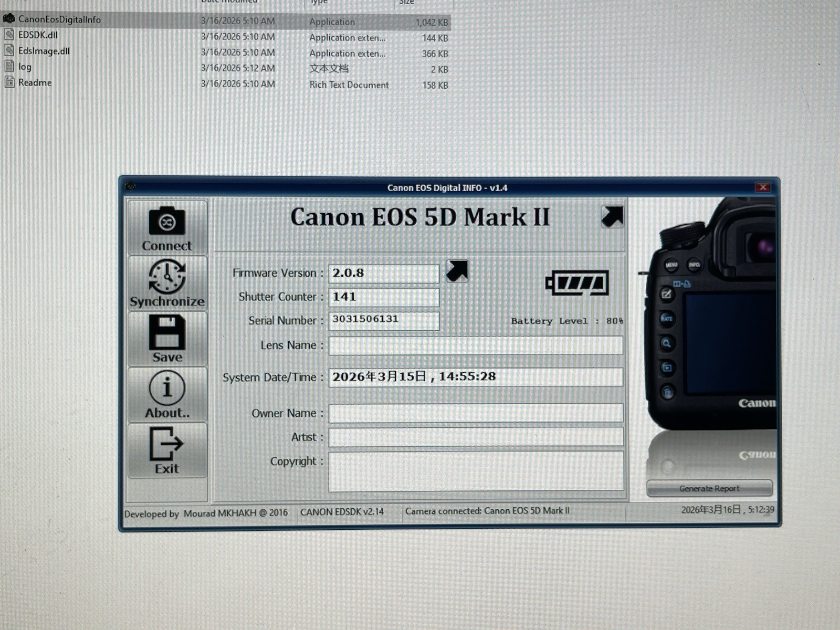Click the "System Date/Time :" label
The height and width of the screenshot is (630, 840).
click(273, 377)
